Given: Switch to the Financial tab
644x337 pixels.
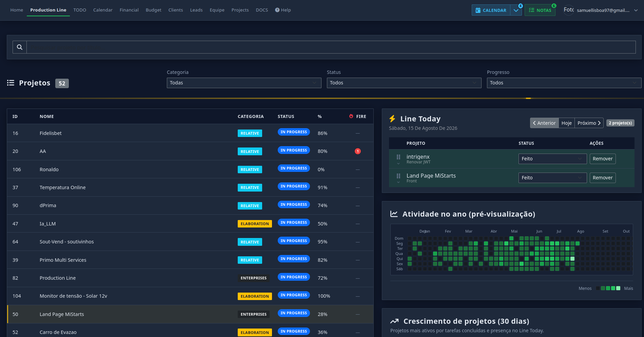Looking at the screenshot, I should pos(129,10).
